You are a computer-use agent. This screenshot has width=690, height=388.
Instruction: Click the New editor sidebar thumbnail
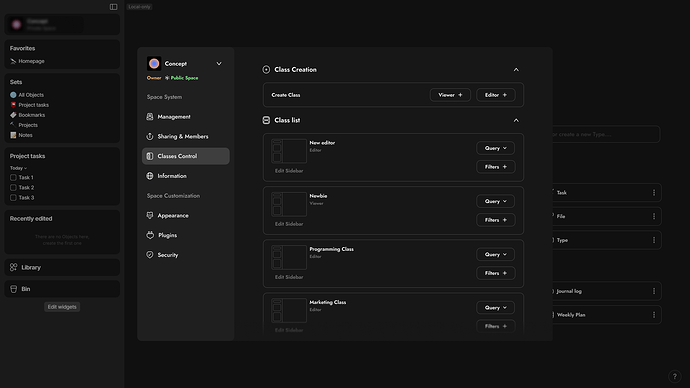[289, 151]
